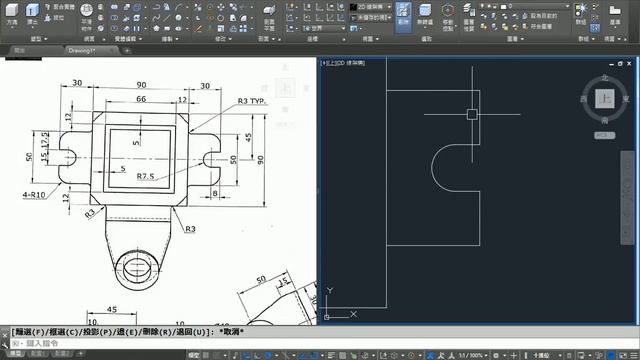
Task: Click the 上 top face of right ViewCube
Action: [604, 99]
